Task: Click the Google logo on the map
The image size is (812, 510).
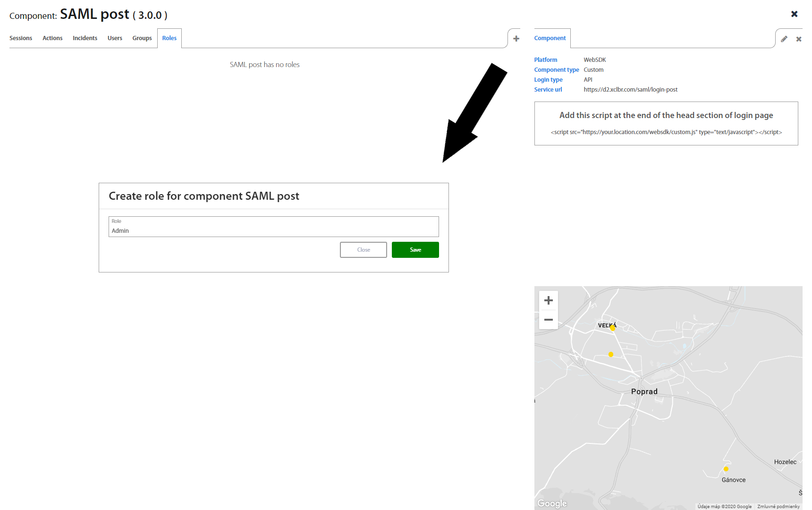Action: (x=552, y=503)
